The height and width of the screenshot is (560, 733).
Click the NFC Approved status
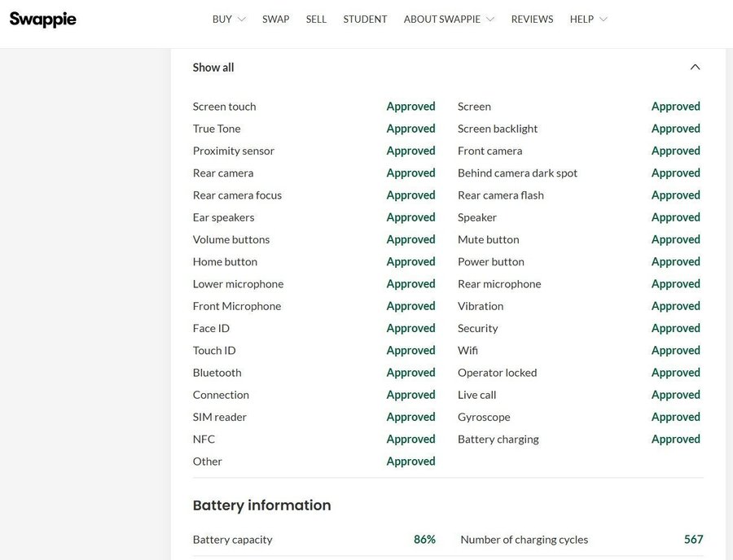pos(410,439)
